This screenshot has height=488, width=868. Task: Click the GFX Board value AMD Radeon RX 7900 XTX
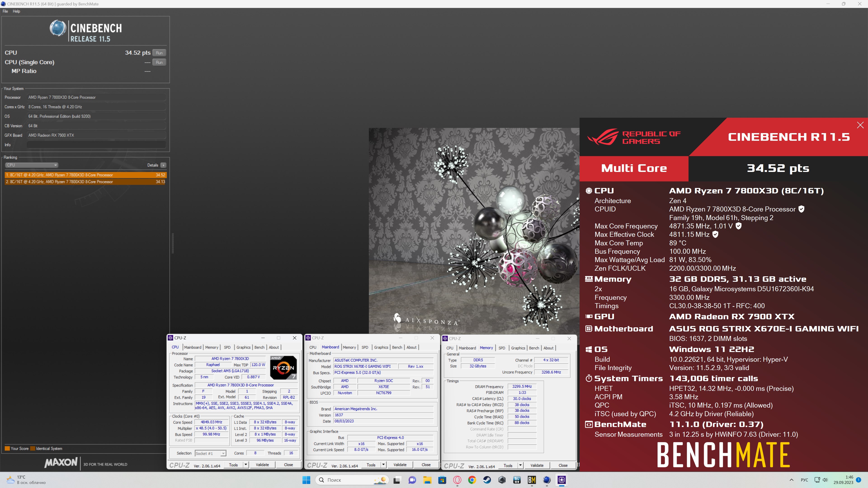96,135
